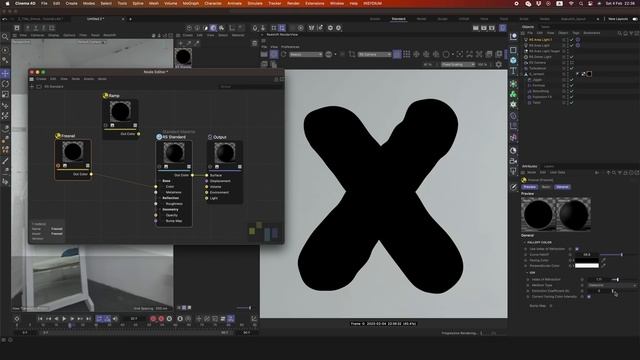Click the Facing Color black swatch
This screenshot has height=360, width=640.
click(x=587, y=260)
